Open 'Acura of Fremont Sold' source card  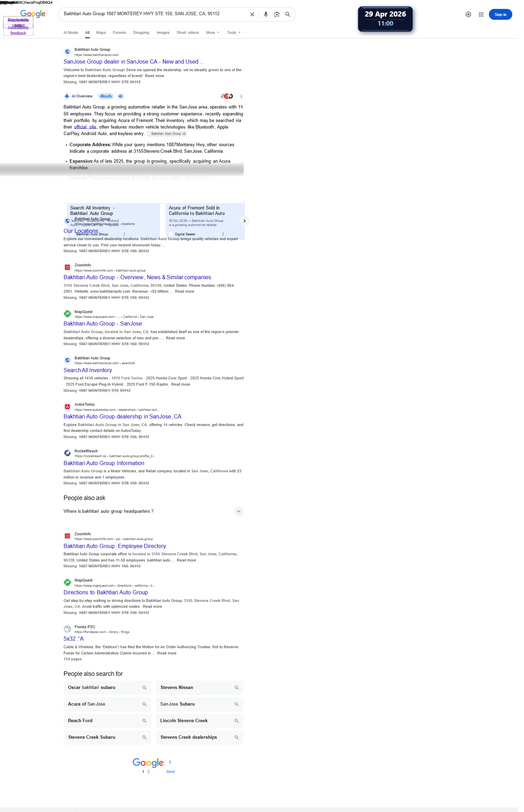(x=206, y=221)
